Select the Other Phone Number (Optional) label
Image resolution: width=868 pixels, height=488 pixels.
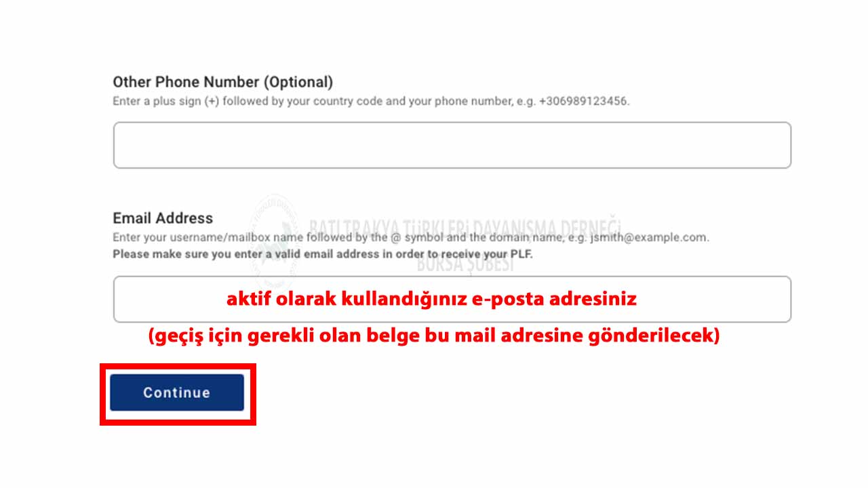pyautogui.click(x=223, y=82)
